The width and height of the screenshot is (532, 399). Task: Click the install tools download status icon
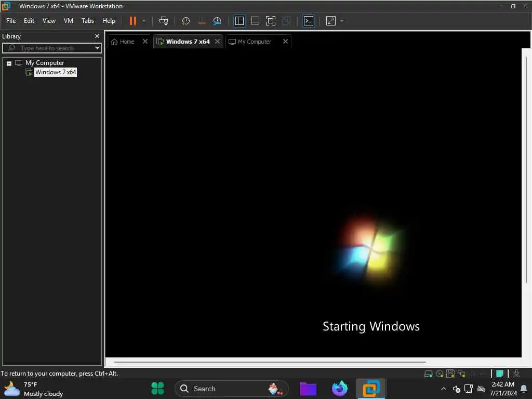pyautogui.click(x=516, y=374)
